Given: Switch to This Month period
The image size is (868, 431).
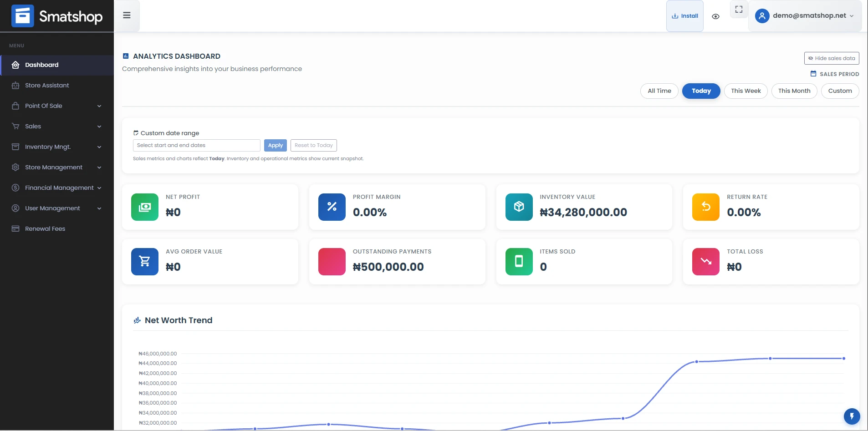Looking at the screenshot, I should (x=794, y=91).
